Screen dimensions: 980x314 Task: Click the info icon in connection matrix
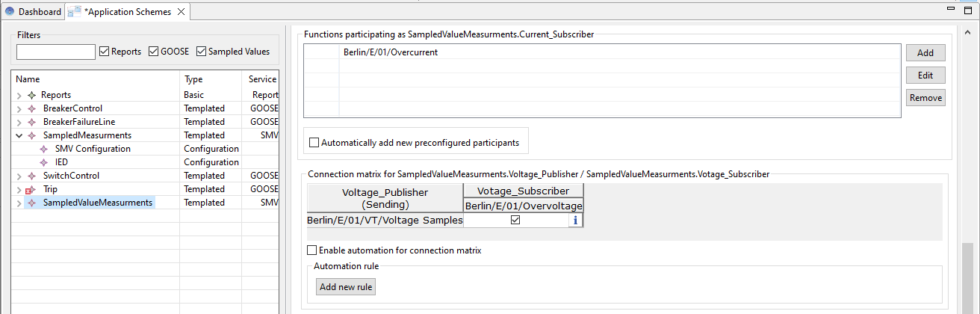click(574, 221)
